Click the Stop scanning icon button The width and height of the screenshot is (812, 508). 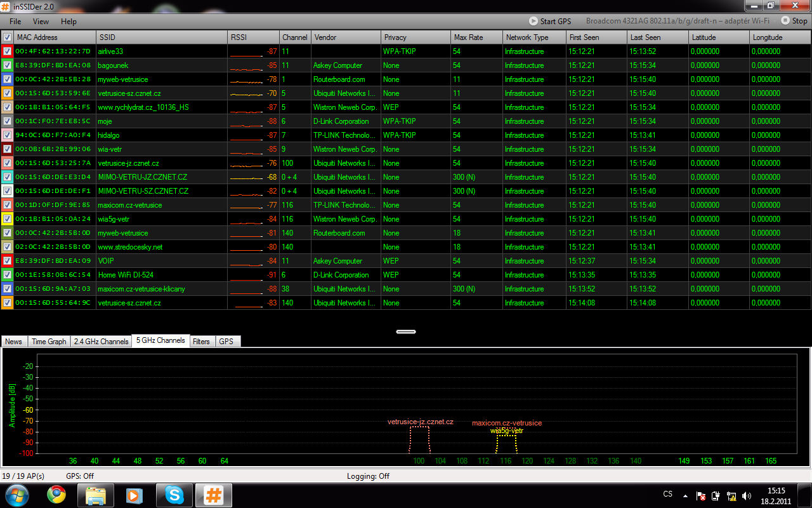point(785,21)
